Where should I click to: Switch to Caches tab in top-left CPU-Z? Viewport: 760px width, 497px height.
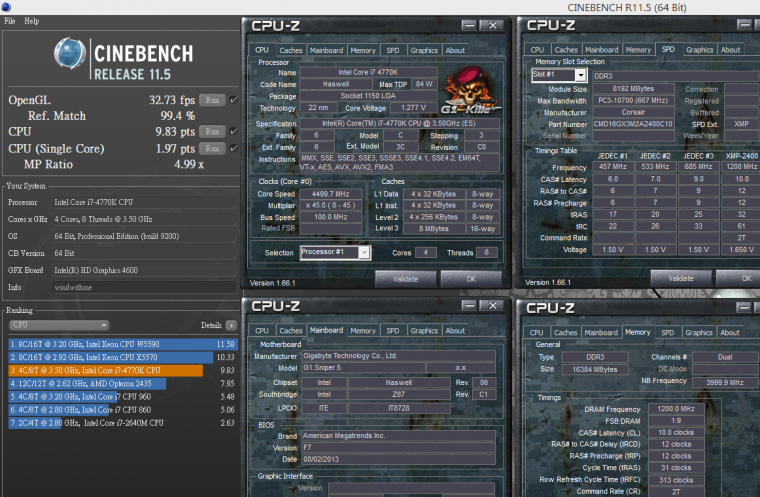(291, 50)
